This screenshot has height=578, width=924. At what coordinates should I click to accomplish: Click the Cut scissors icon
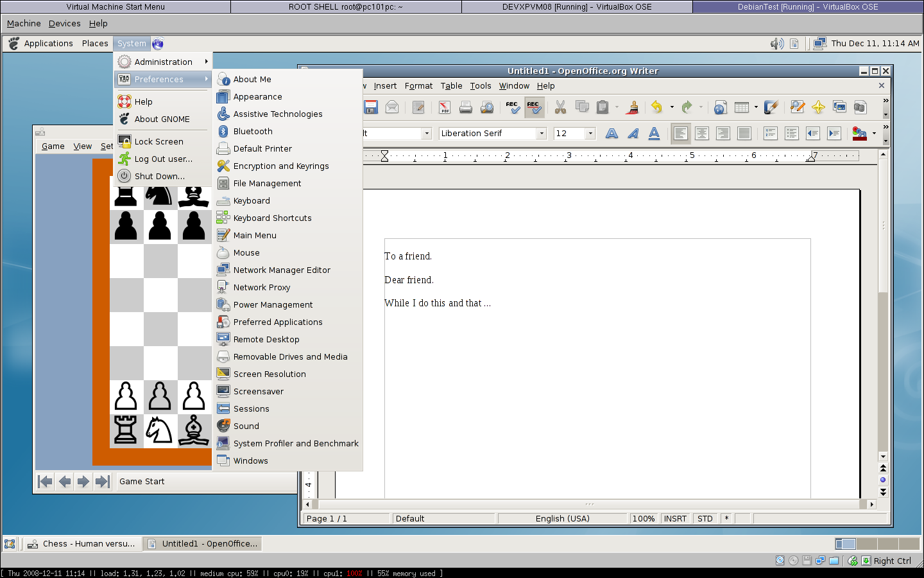coord(560,107)
